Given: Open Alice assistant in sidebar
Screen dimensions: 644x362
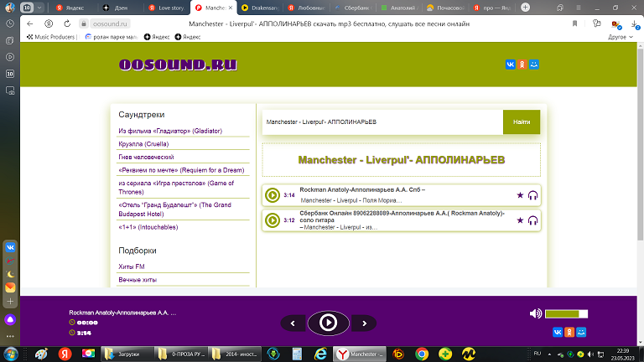Looking at the screenshot, I should 10,320.
